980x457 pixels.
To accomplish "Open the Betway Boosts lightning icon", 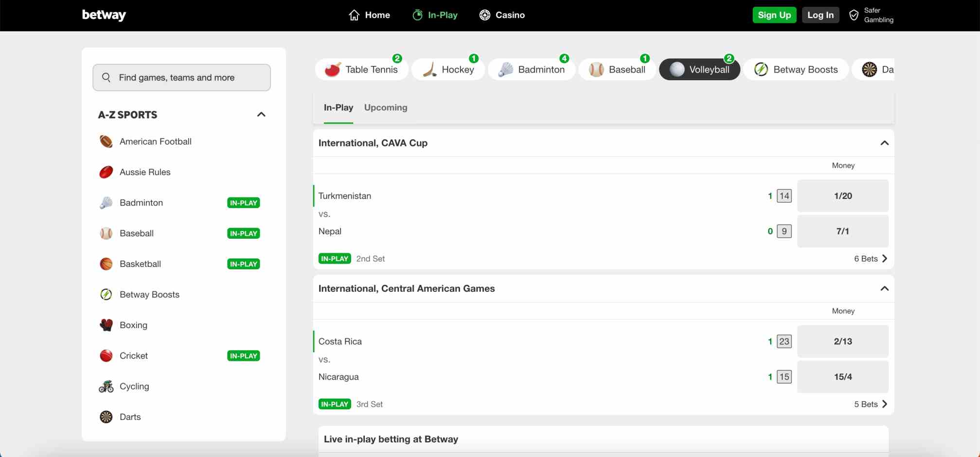I will coord(761,69).
